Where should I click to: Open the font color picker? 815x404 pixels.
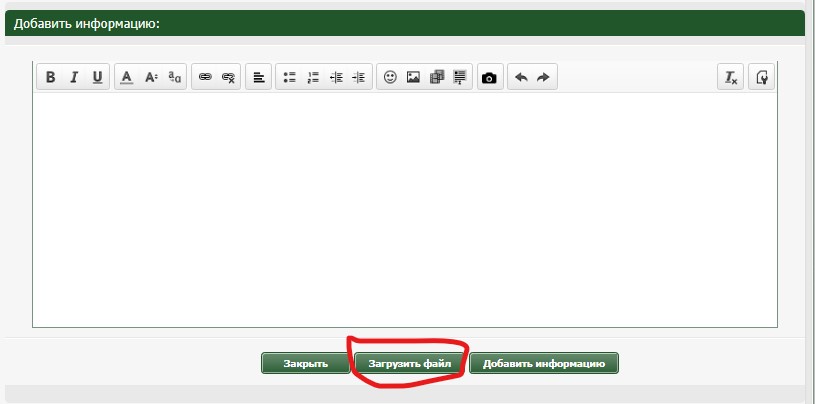point(126,77)
